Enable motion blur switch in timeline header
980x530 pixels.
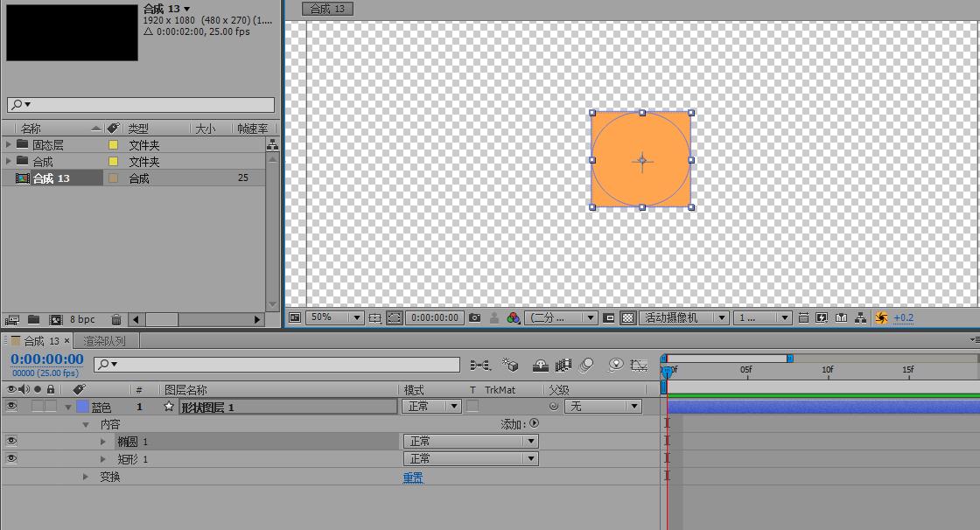(x=586, y=365)
